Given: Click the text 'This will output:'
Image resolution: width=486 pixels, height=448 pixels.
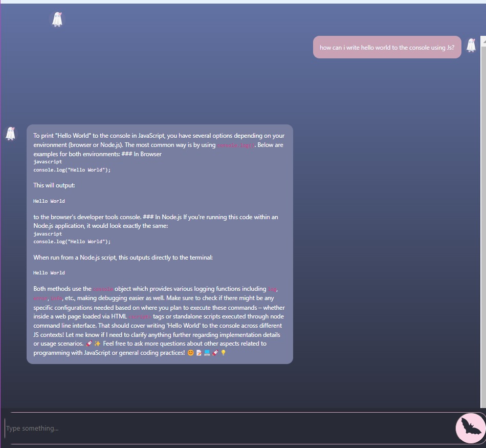Looking at the screenshot, I should (x=54, y=185).
